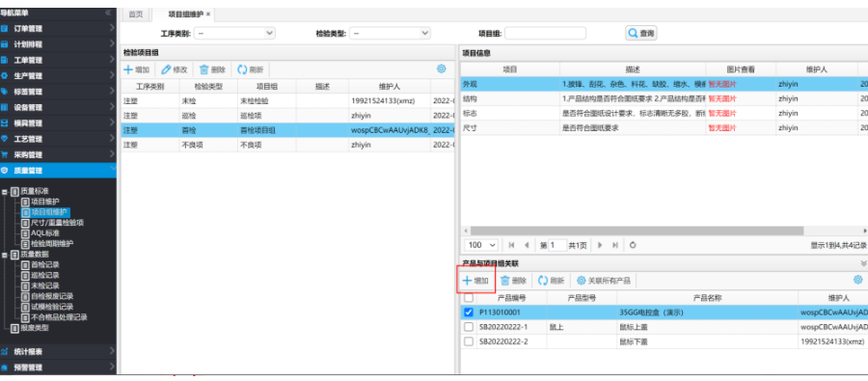Open 自检报废记录 tree item
This screenshot has width=868, height=381.
coord(52,296)
